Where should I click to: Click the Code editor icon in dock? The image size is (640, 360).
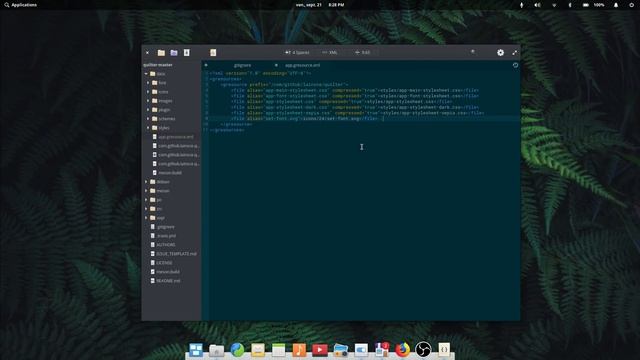pyautogui.click(x=444, y=350)
